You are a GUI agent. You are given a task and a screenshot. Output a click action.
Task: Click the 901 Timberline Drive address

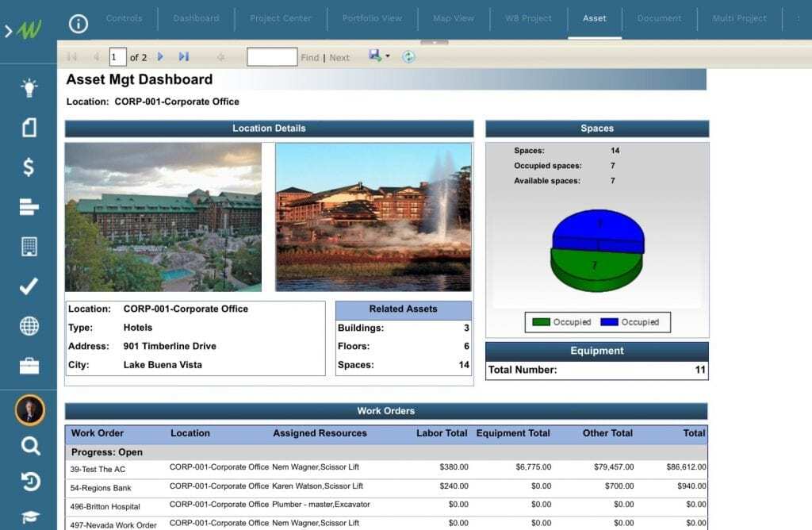170,346
